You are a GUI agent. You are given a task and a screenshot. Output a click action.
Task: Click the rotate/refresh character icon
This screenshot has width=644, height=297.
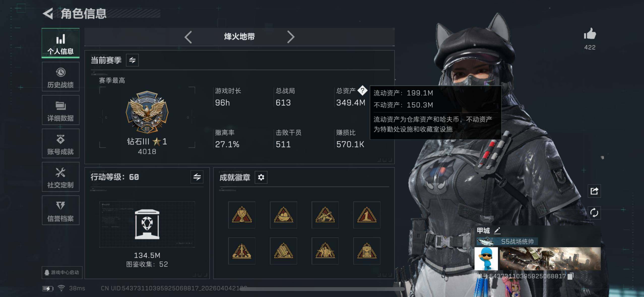point(594,213)
